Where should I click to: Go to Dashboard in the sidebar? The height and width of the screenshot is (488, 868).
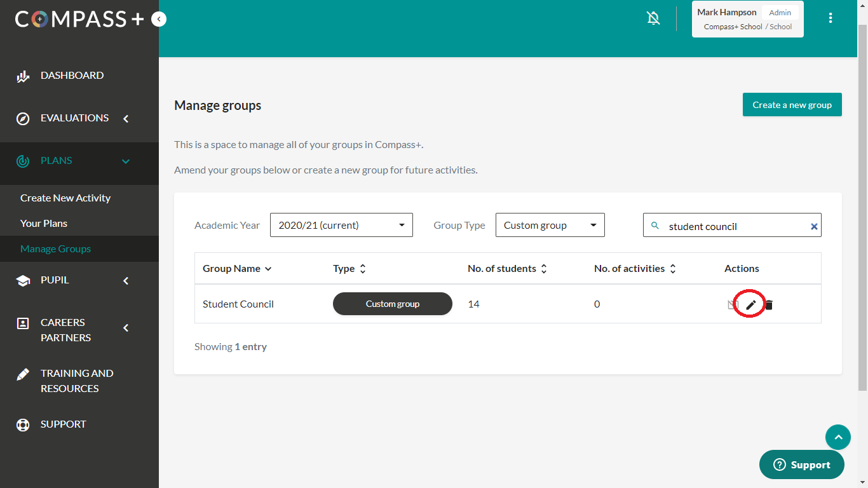click(72, 76)
